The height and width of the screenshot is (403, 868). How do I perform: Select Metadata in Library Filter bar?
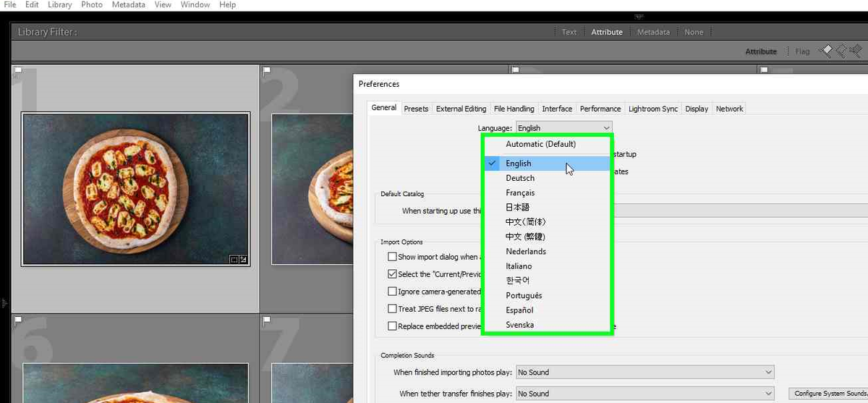(653, 32)
